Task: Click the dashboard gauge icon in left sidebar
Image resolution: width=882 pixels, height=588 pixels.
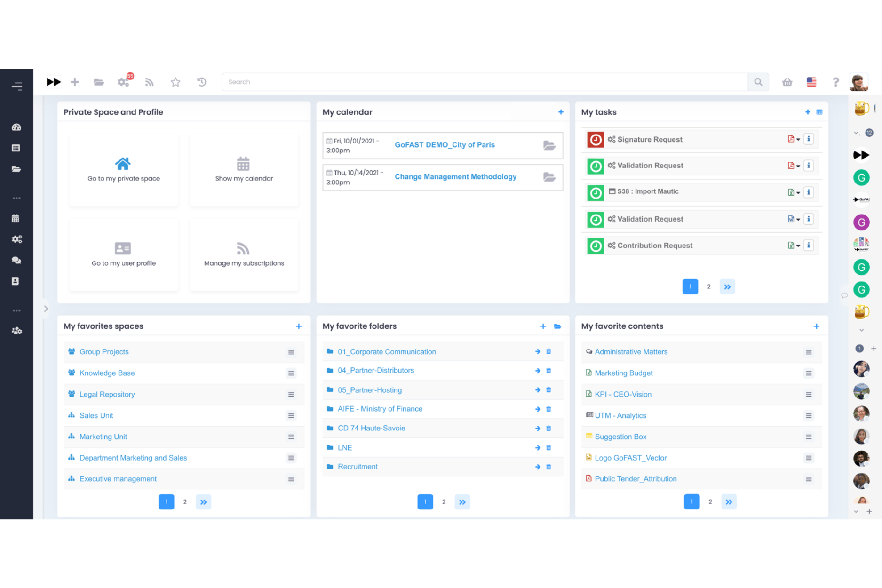Action: click(x=16, y=127)
